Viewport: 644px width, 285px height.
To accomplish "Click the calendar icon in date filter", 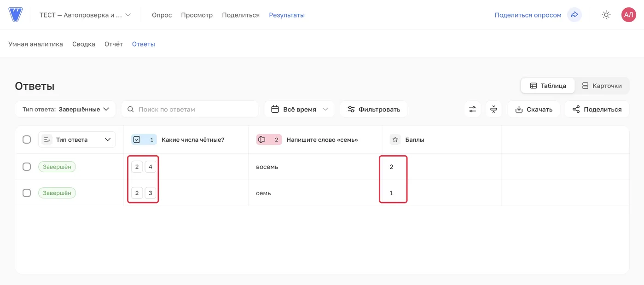I will [275, 109].
